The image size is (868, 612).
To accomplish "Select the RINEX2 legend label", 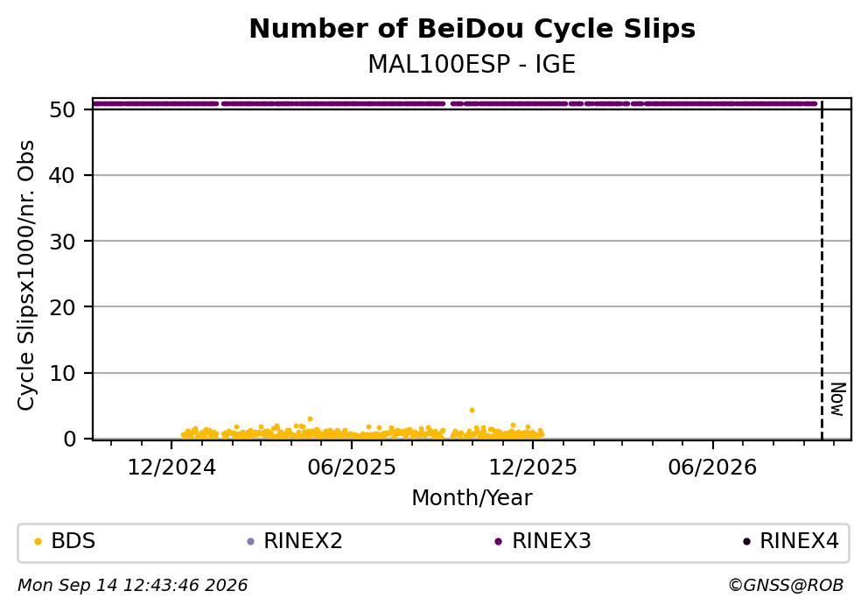I will coord(303,541).
